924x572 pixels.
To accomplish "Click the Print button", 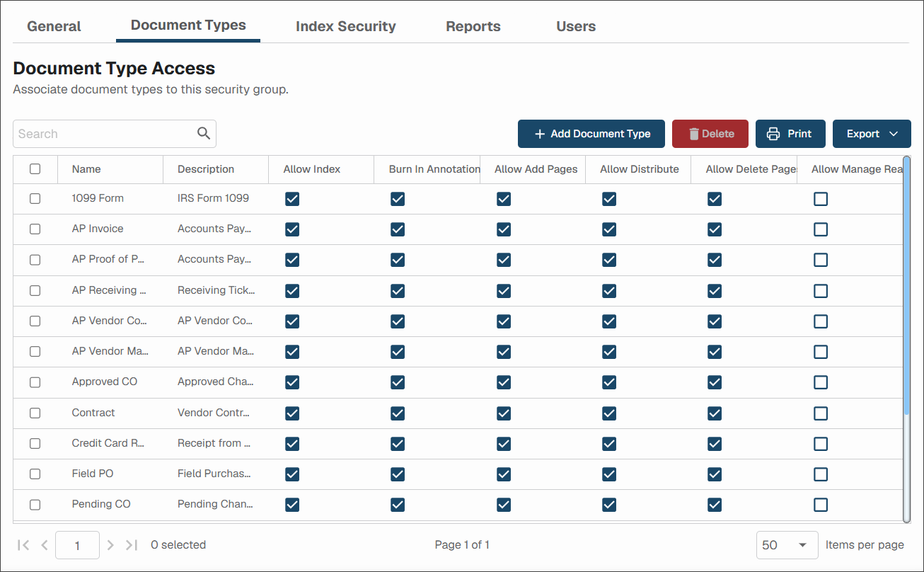I will (x=790, y=134).
